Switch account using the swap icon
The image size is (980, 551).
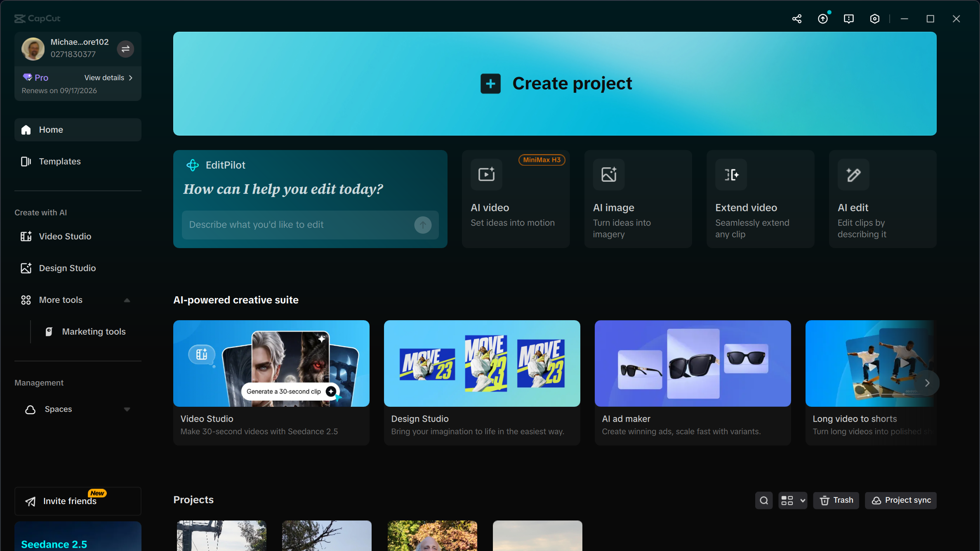click(x=125, y=49)
